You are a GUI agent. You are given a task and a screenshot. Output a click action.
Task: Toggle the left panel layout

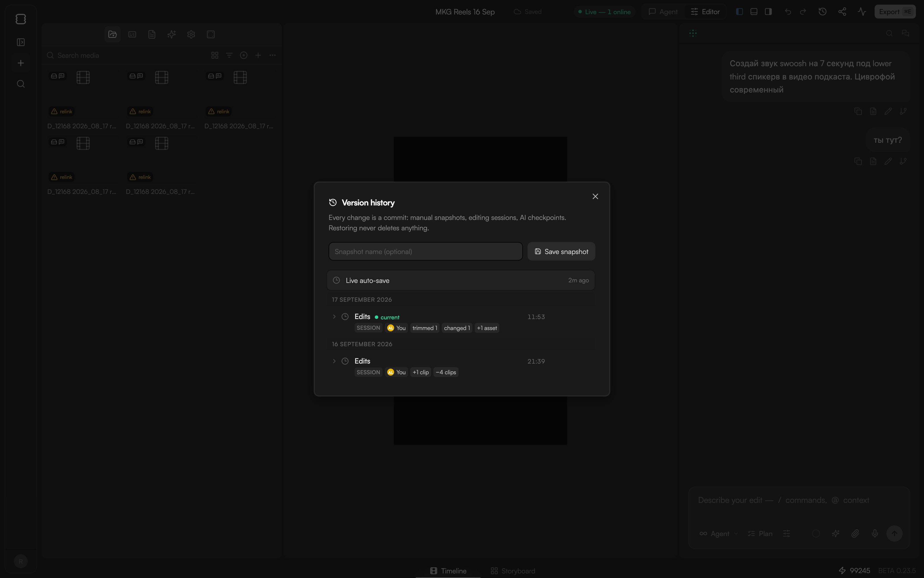(x=739, y=12)
